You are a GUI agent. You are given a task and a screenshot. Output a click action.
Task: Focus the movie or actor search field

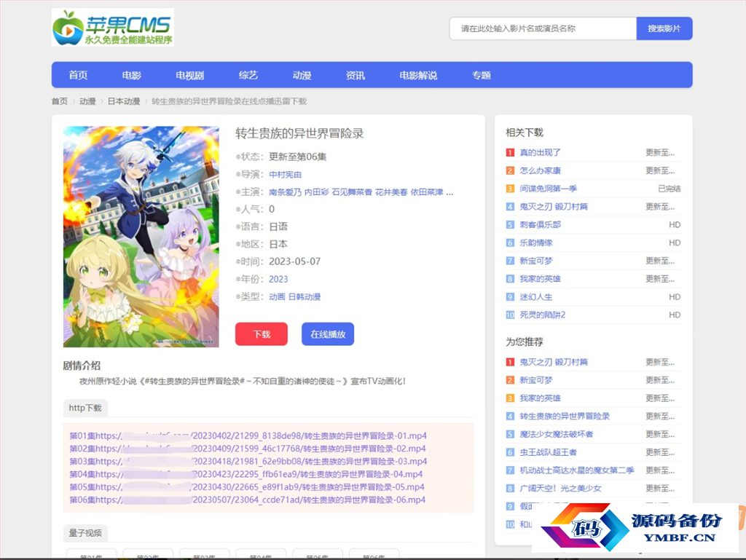(543, 28)
